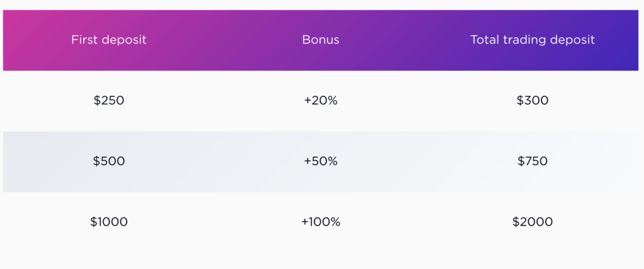Select the $2000 total deposit value
The width and height of the screenshot is (644, 269).
(533, 222)
